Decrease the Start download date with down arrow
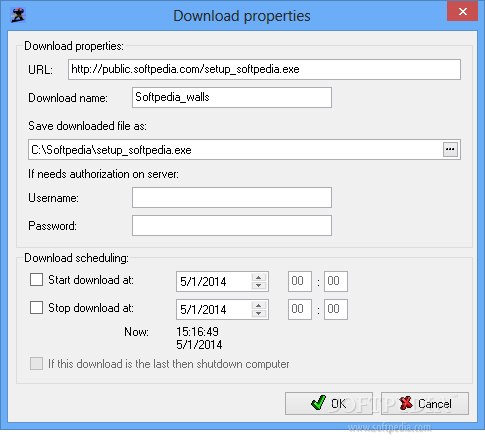Screen dimensions: 485x446 point(259,285)
